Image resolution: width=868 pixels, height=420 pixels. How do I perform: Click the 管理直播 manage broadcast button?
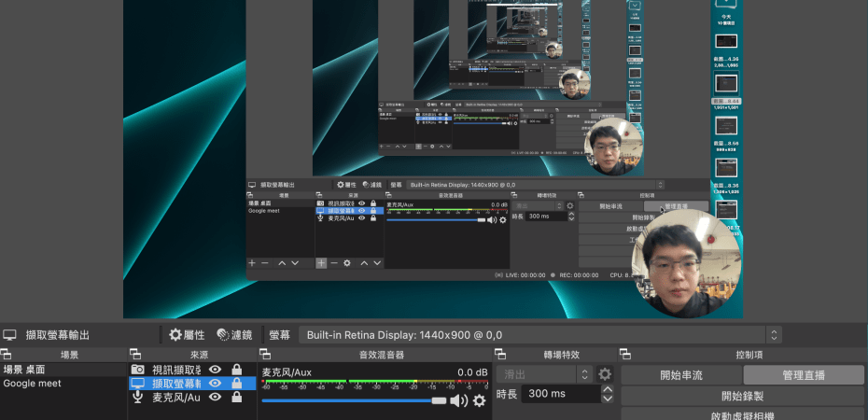(804, 375)
